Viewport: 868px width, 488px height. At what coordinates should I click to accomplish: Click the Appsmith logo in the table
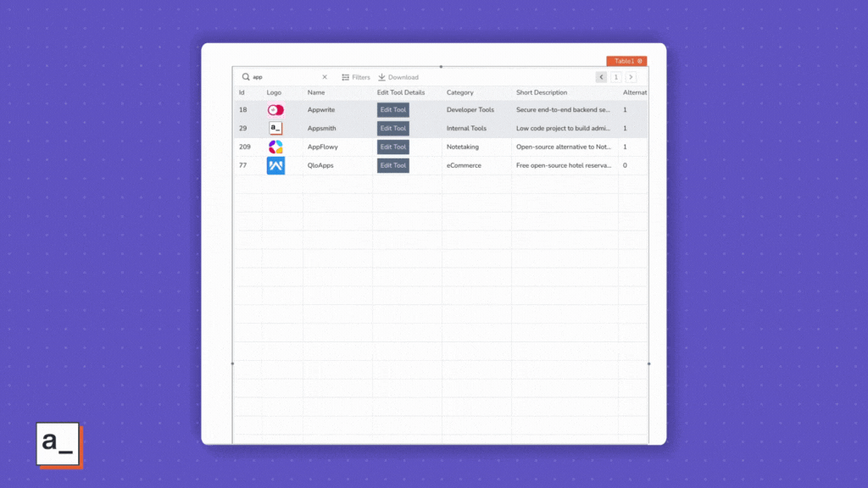pyautogui.click(x=275, y=129)
